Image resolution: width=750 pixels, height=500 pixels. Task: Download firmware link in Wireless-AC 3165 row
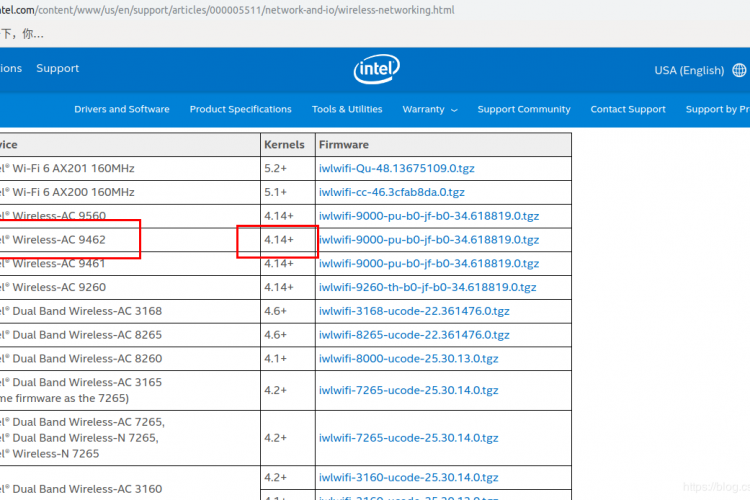point(408,390)
